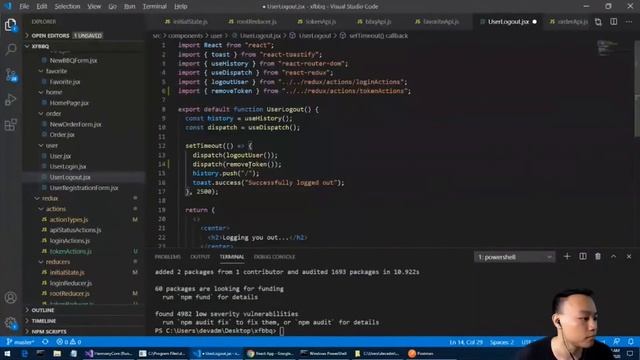The height and width of the screenshot is (360, 640).
Task: Create a new terminal with plus icon
Action: click(x=567, y=256)
